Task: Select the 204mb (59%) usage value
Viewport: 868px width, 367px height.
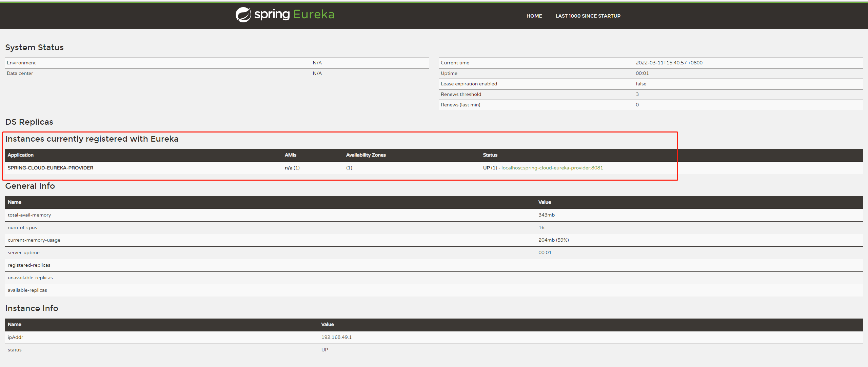Action: tap(554, 240)
